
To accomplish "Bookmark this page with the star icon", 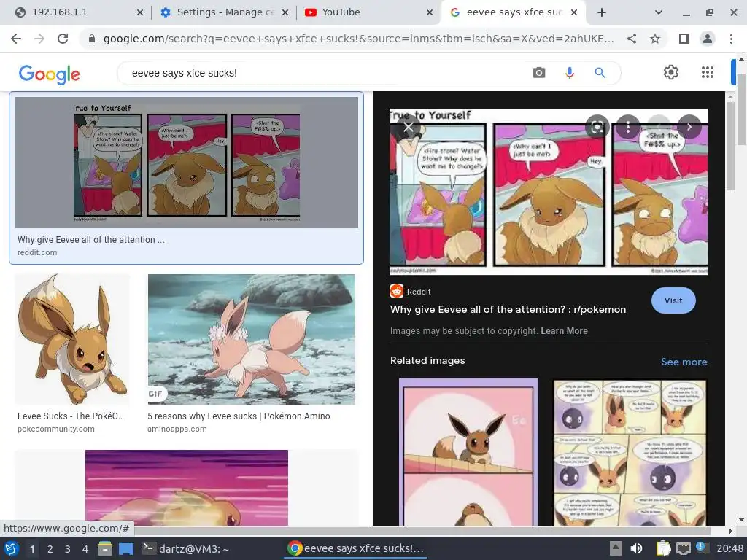I will point(655,39).
